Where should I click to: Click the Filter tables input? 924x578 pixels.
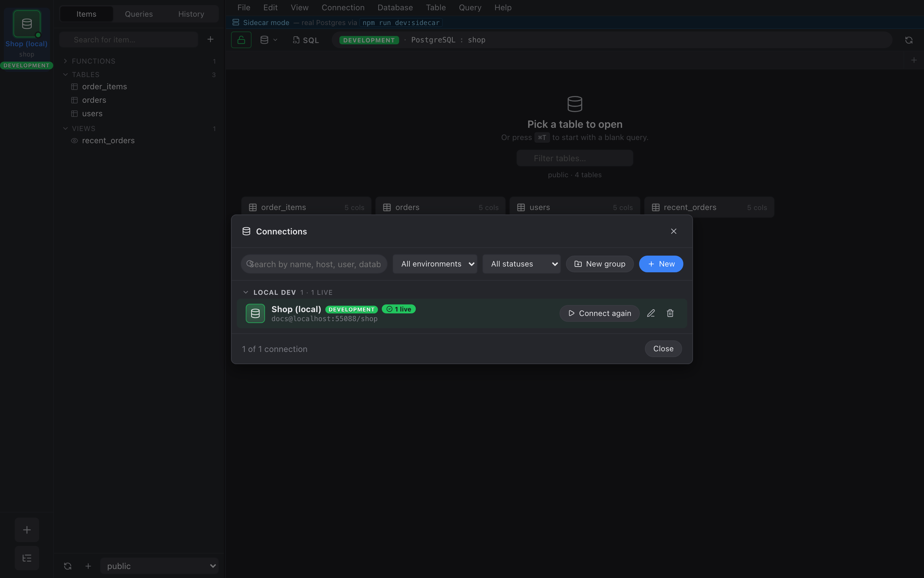click(575, 158)
